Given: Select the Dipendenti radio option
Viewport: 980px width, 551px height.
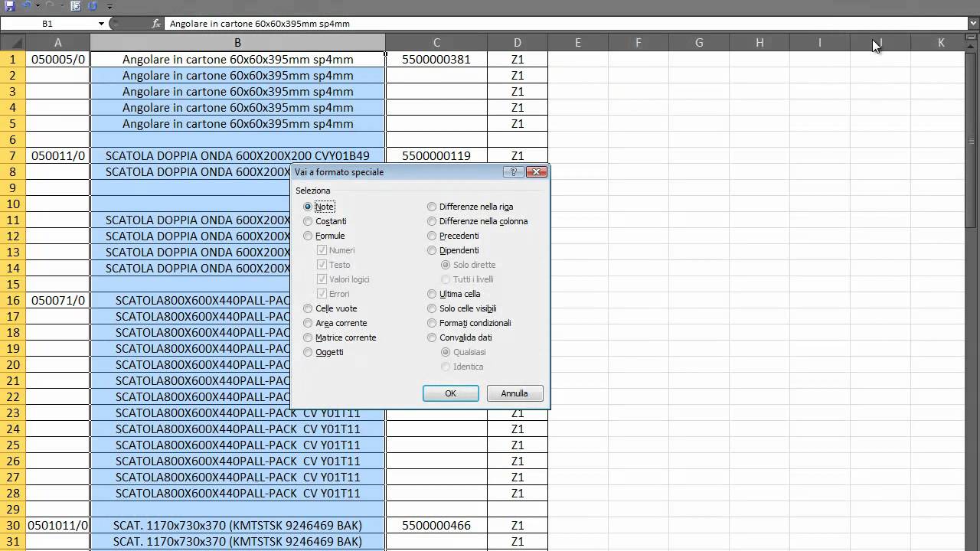Looking at the screenshot, I should click(x=432, y=250).
